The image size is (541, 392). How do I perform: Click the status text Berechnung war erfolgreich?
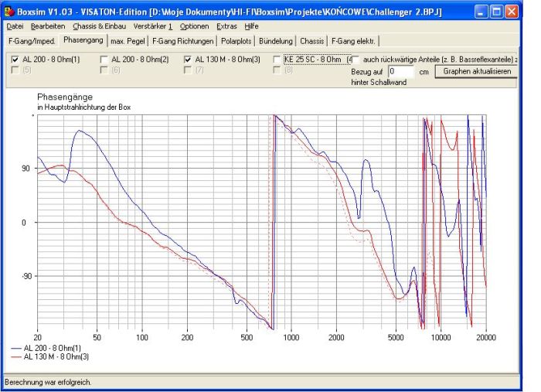48,382
